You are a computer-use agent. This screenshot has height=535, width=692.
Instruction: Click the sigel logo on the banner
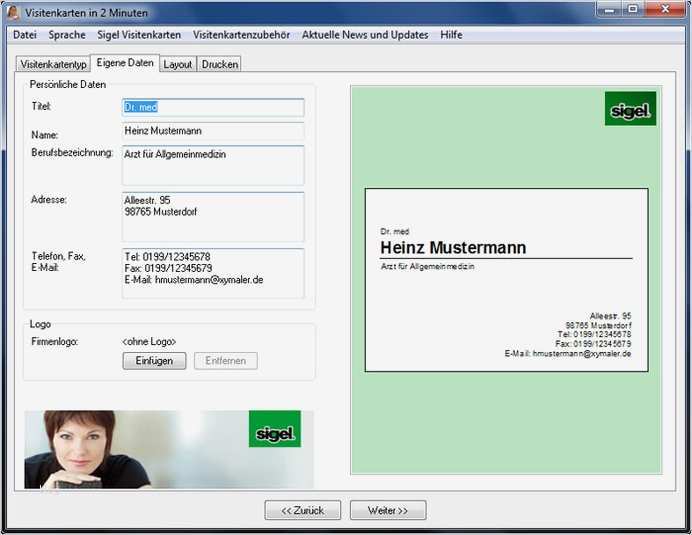click(275, 429)
